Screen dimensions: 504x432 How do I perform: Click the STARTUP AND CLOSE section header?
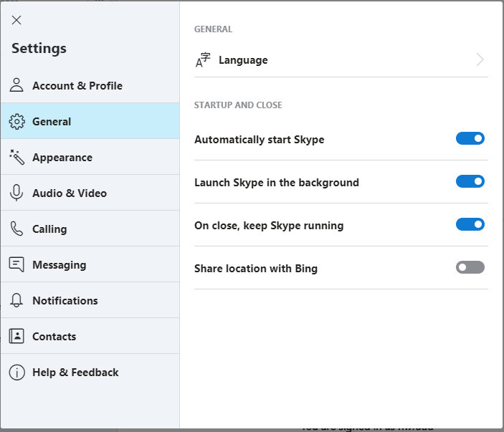238,105
